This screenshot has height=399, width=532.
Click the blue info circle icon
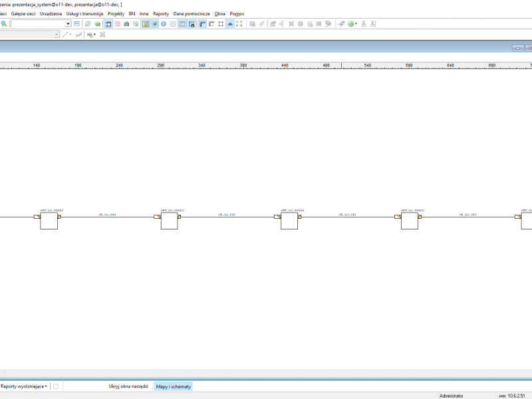pyautogui.click(x=164, y=24)
